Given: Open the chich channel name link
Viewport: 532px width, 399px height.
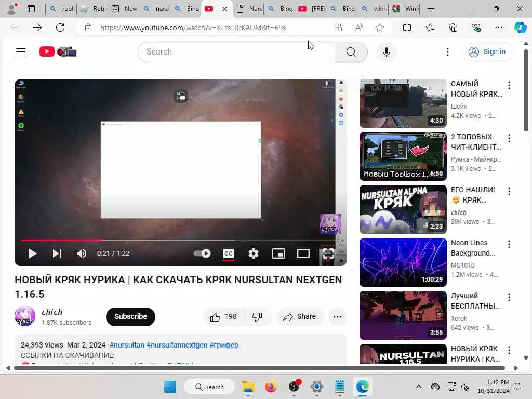Looking at the screenshot, I should click(52, 312).
